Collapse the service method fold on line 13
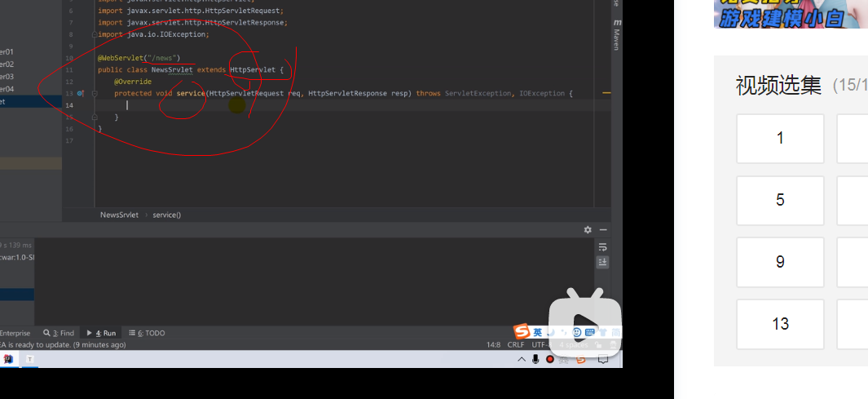 95,94
